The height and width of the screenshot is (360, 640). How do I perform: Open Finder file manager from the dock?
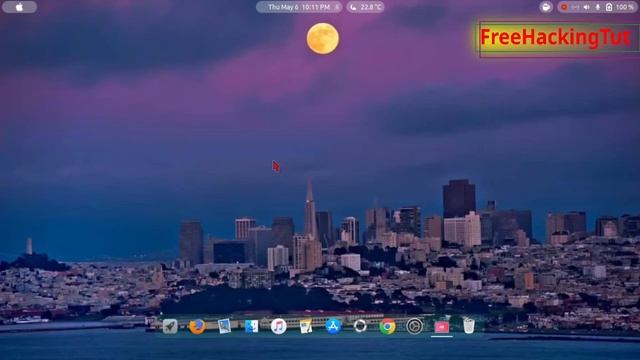251,326
